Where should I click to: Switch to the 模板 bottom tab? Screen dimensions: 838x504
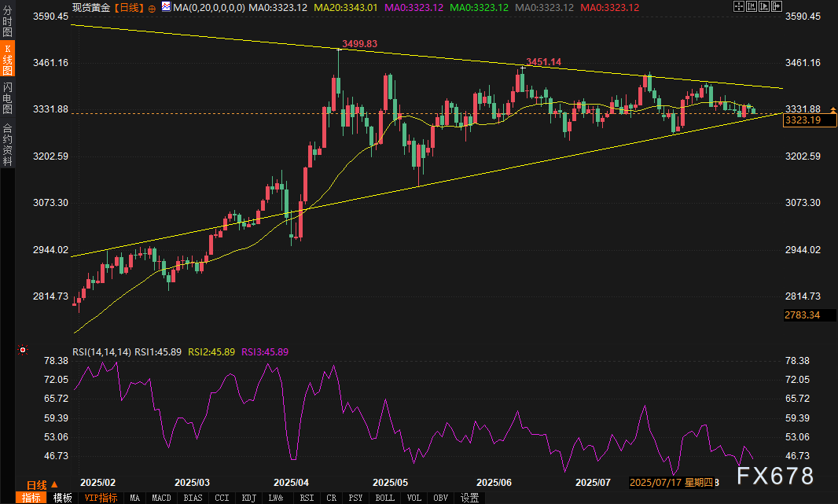pyautogui.click(x=63, y=498)
